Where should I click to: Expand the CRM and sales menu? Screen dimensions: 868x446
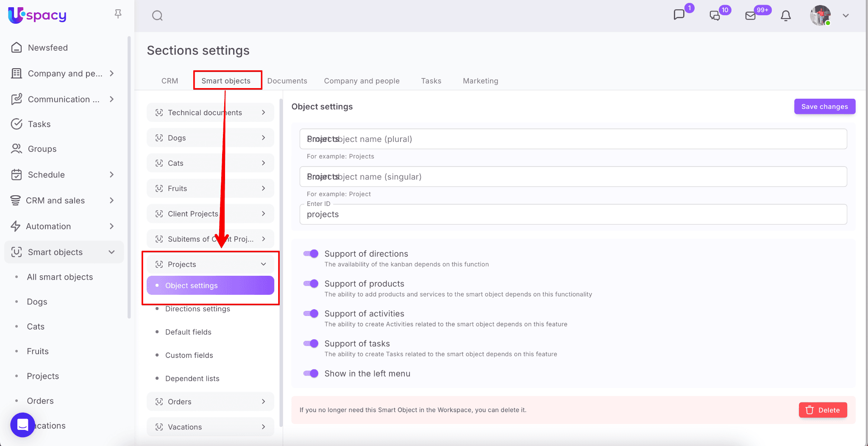point(111,200)
